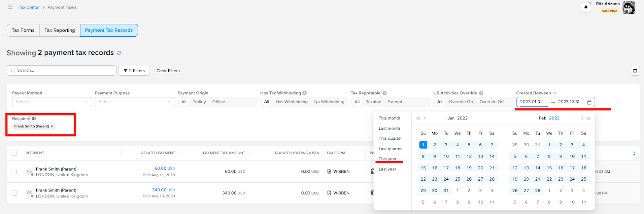
Task: Click the end date 2023-12-31 field
Action: [x=569, y=102]
